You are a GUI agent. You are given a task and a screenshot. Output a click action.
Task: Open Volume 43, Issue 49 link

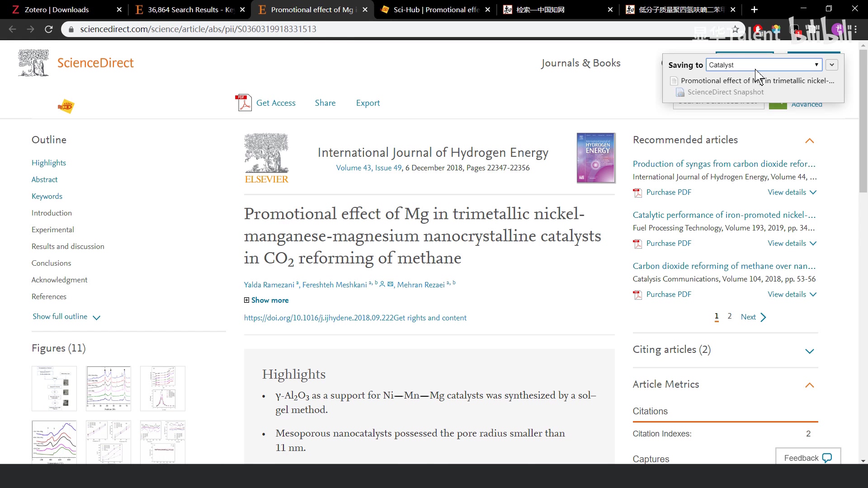(369, 168)
